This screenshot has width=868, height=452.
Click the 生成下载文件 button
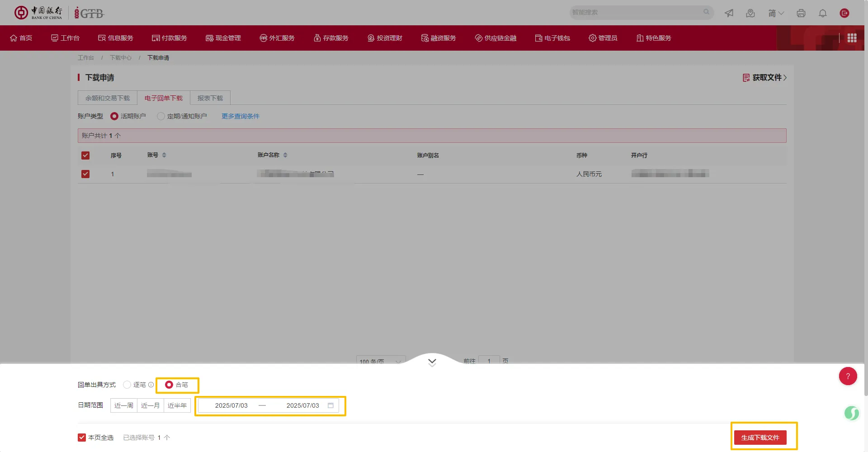761,437
